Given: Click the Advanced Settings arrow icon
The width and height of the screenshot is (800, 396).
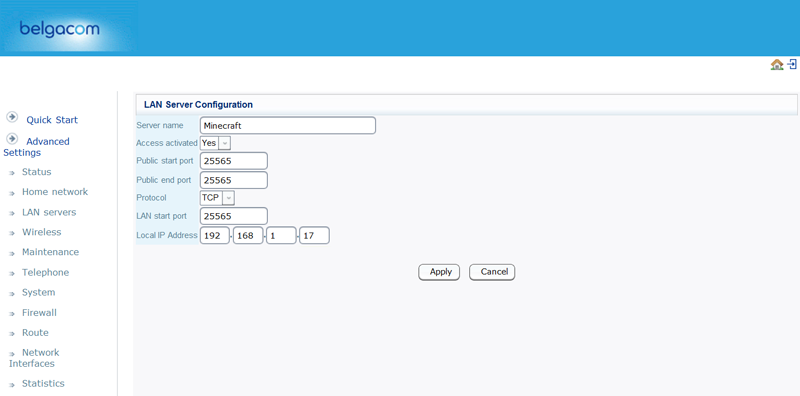Looking at the screenshot, I should click(12, 138).
